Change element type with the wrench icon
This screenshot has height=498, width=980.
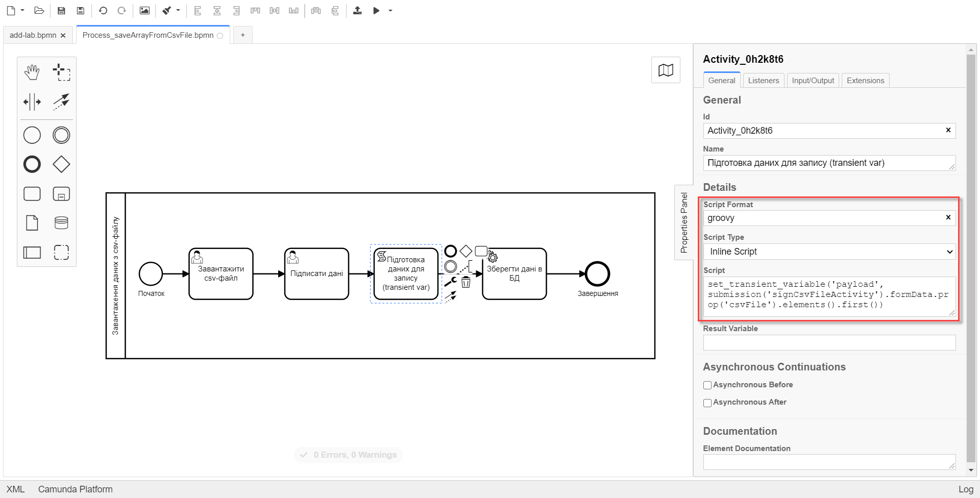(450, 282)
